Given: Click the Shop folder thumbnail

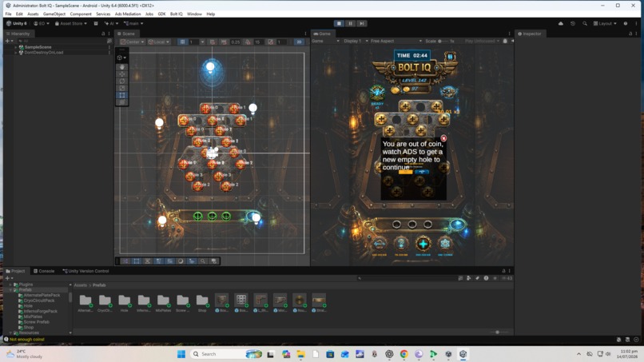Looking at the screenshot, I should (202, 303).
